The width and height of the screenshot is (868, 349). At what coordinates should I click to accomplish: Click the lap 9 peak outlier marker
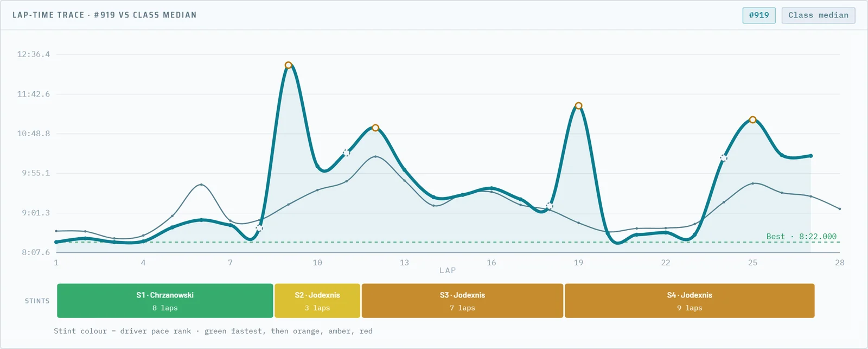[x=288, y=65]
